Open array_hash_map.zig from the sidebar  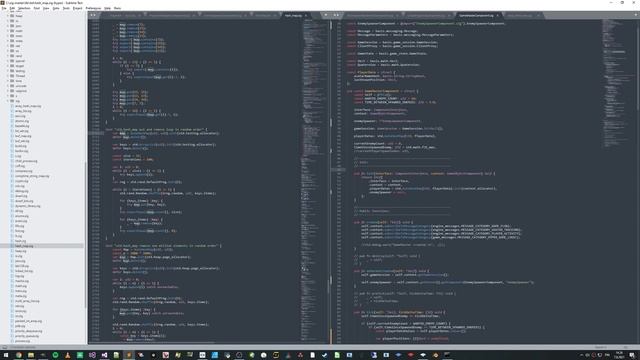pos(28,106)
